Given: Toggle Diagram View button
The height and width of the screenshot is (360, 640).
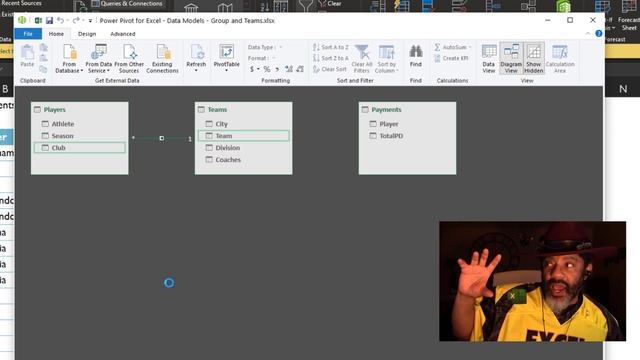Looking at the screenshot, I should [x=511, y=59].
